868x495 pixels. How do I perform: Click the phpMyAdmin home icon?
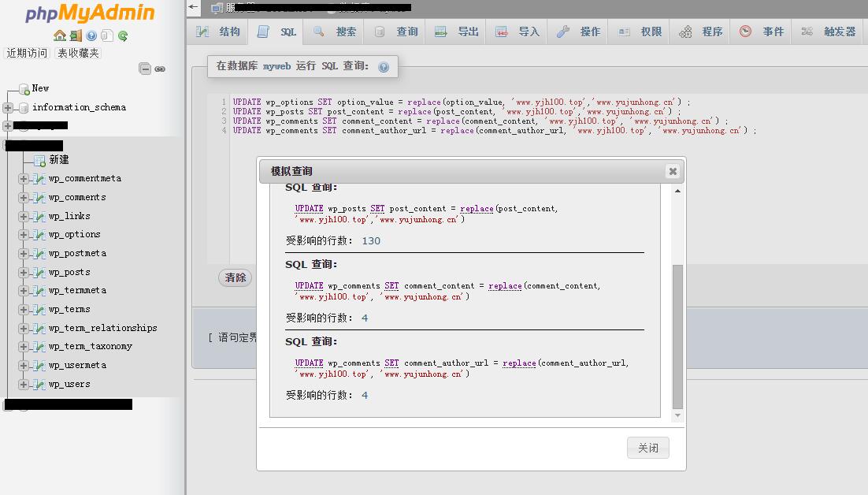(x=60, y=35)
